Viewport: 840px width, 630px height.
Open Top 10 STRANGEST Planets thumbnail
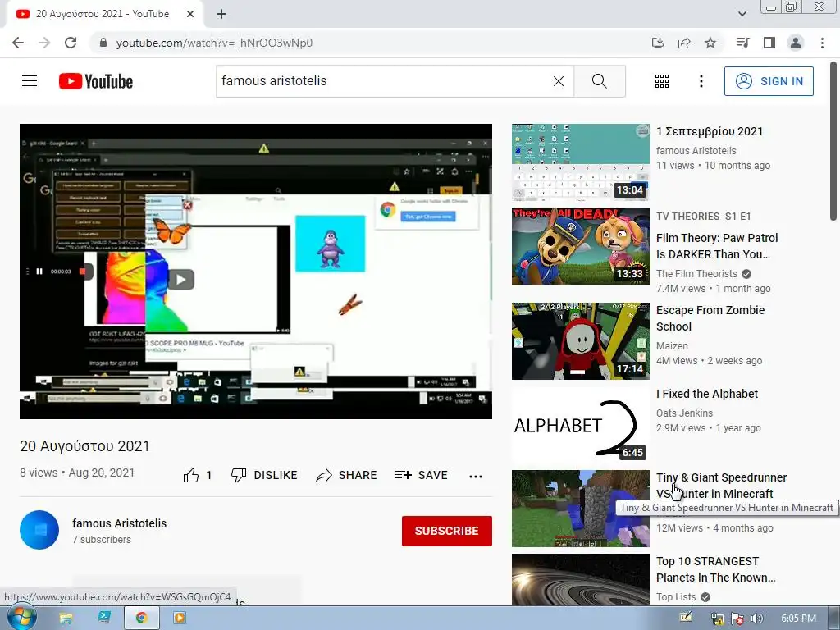click(581, 580)
